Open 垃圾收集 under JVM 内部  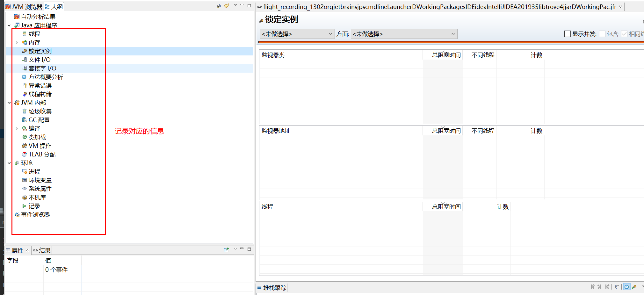click(x=40, y=111)
